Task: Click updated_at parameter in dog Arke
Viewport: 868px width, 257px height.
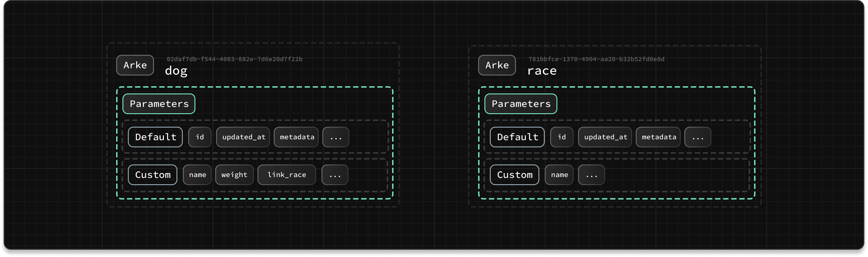Action: 243,137
